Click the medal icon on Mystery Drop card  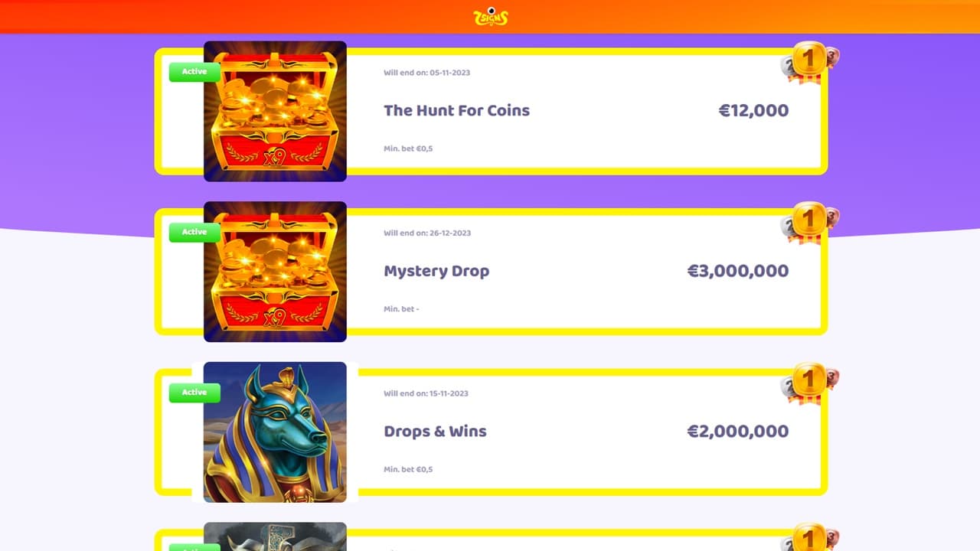pyautogui.click(x=808, y=221)
